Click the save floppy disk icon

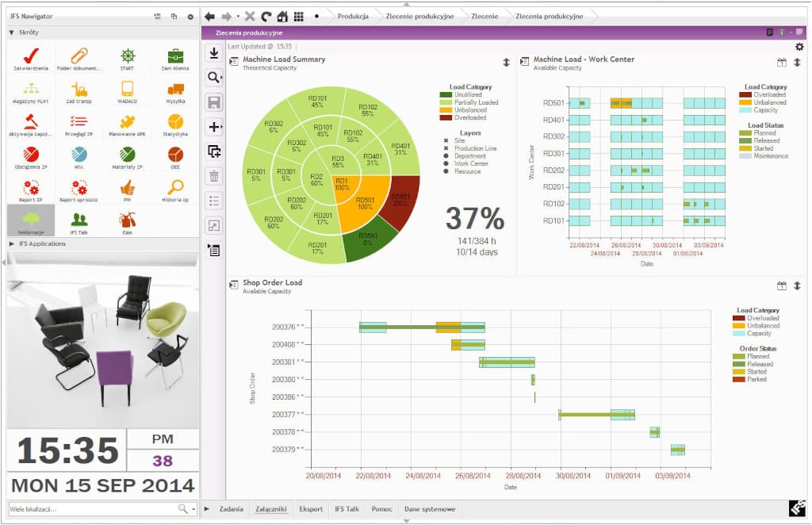click(214, 102)
